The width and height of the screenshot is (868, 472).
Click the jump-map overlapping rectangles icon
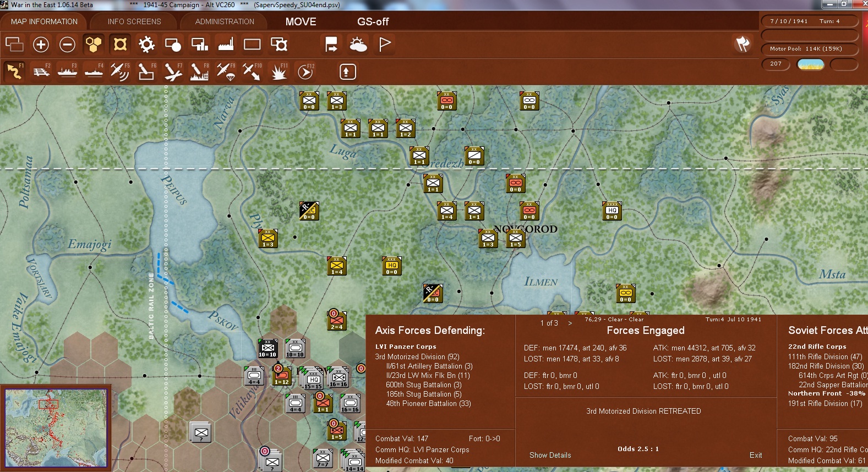coord(14,44)
